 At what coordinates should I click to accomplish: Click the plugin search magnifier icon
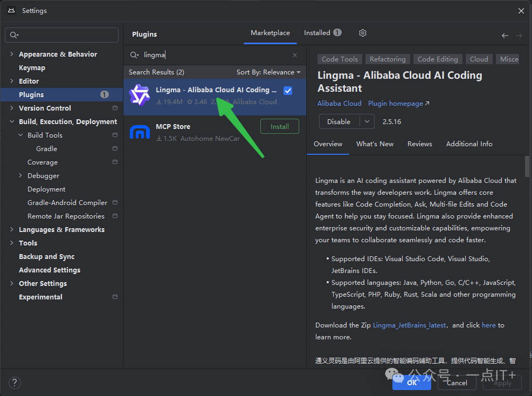[134, 55]
